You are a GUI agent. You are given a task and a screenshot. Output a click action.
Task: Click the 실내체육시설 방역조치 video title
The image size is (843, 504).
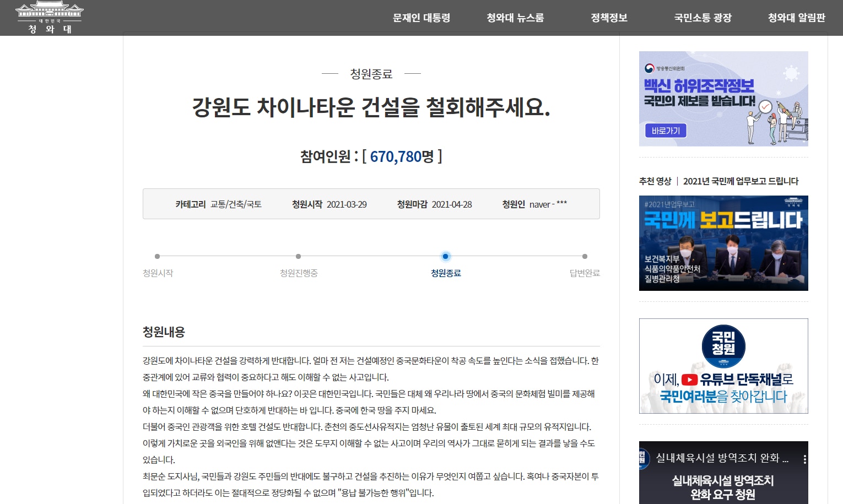(x=722, y=458)
